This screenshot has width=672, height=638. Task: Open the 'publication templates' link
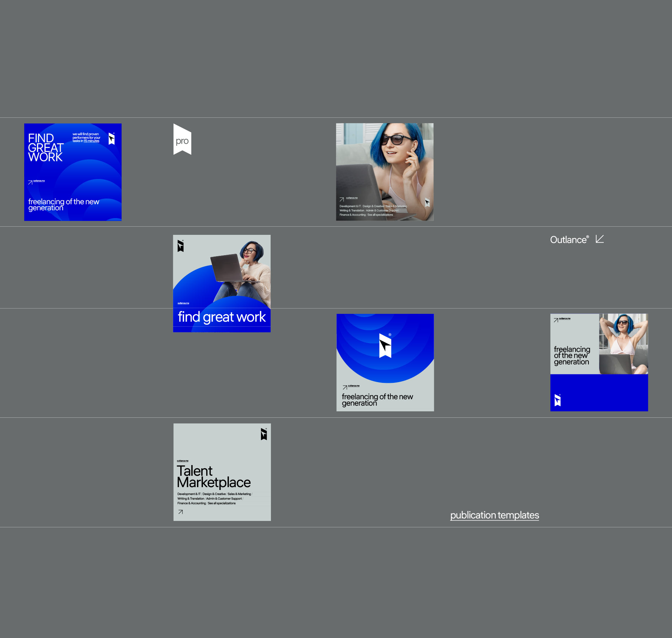[494, 515]
